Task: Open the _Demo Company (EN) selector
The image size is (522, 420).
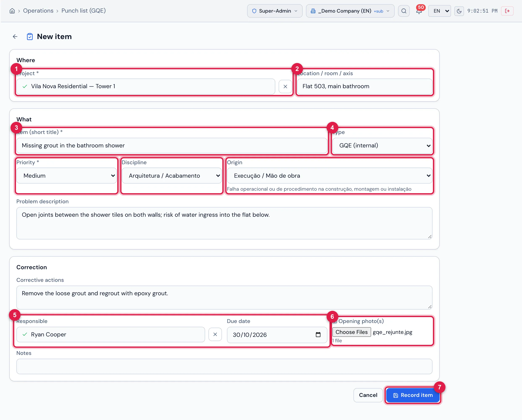Action: [350, 11]
